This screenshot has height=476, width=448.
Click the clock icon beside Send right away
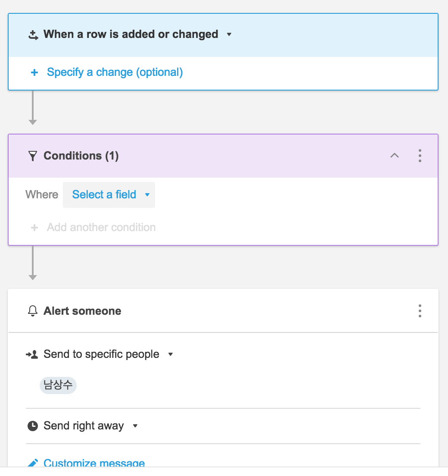pos(32,426)
